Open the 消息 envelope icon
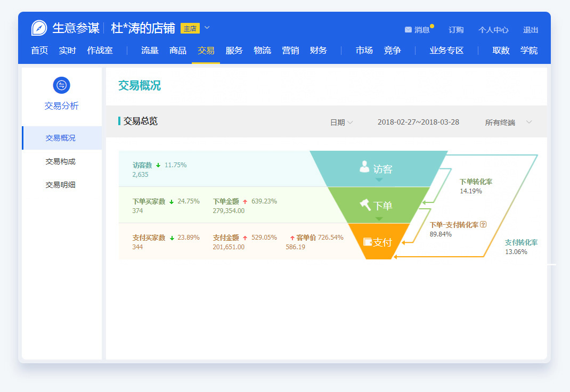Image resolution: width=570 pixels, height=392 pixels. pos(408,30)
